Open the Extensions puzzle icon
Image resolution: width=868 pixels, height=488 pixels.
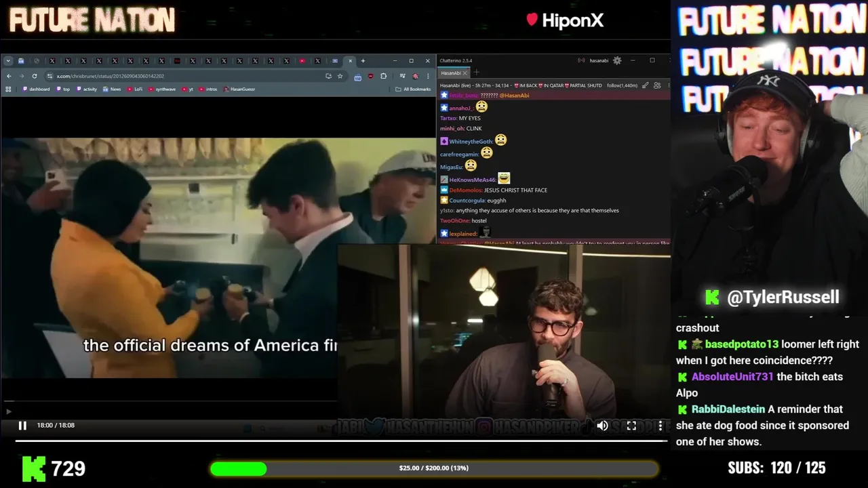pyautogui.click(x=383, y=76)
